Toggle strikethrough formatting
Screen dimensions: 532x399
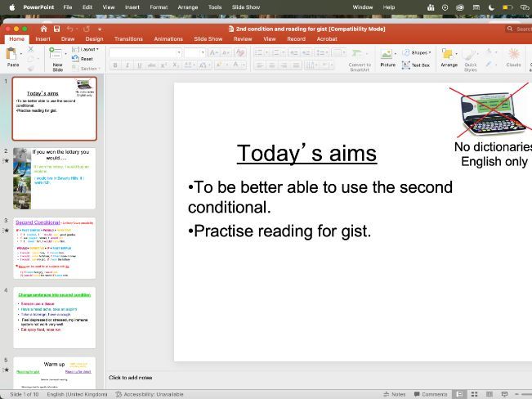[x=152, y=65]
